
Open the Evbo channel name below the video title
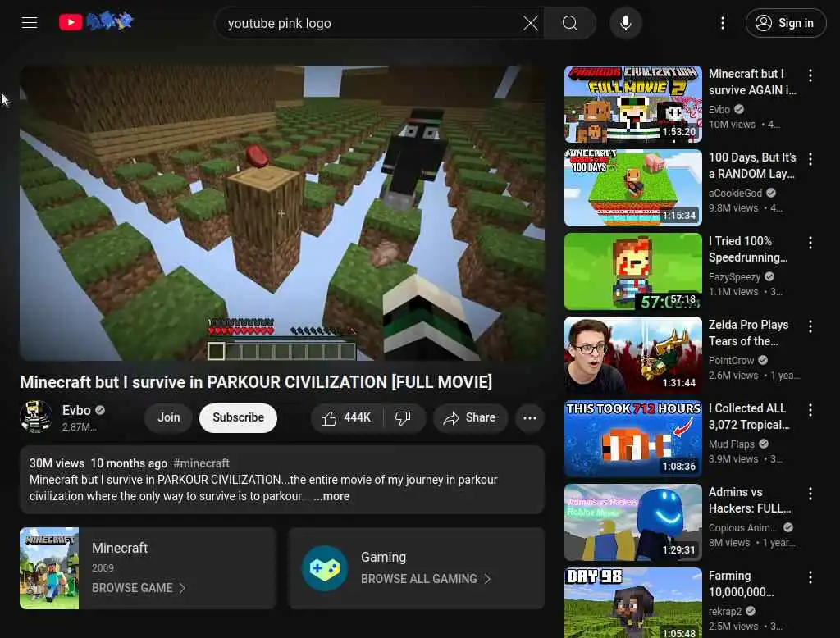point(76,410)
